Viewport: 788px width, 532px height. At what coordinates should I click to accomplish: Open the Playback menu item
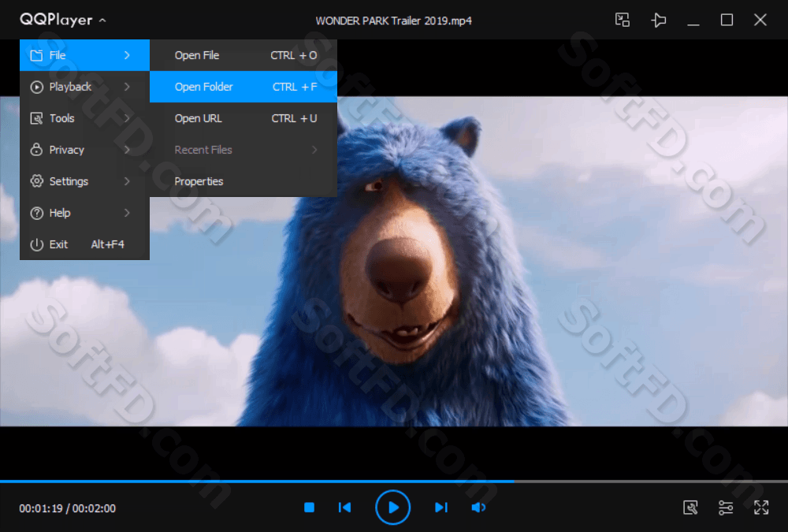(84, 87)
